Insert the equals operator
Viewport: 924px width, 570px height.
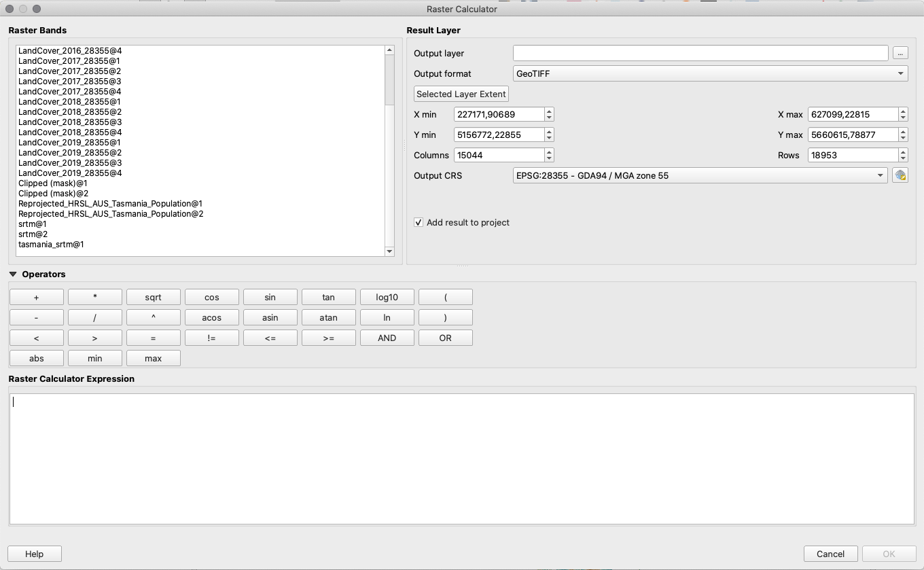click(154, 338)
